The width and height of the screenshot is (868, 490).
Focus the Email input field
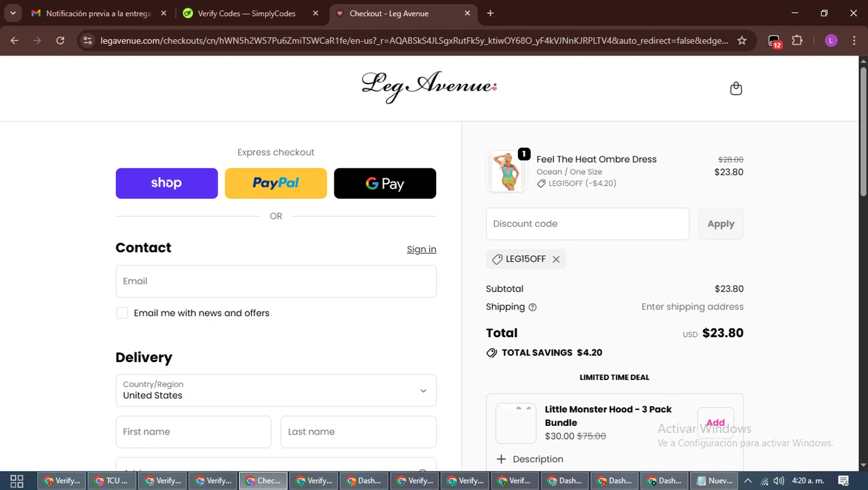tap(276, 281)
